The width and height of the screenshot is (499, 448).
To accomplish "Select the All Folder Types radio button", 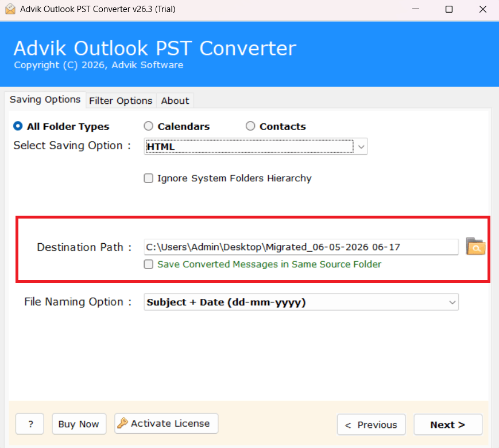I will [x=18, y=126].
